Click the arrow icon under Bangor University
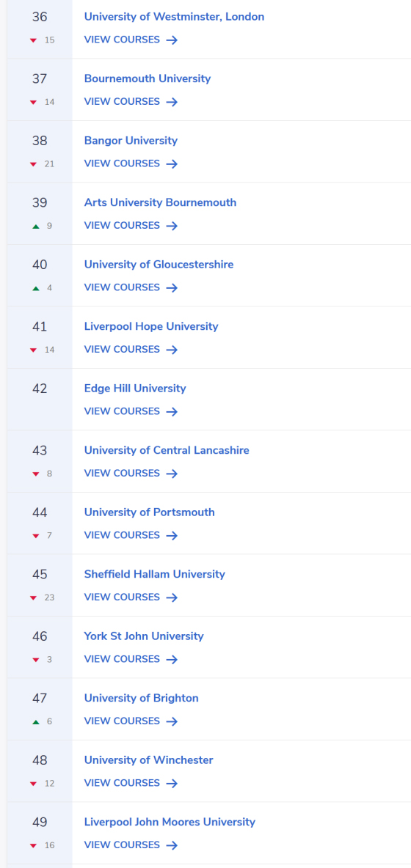411x868 pixels. [172, 164]
